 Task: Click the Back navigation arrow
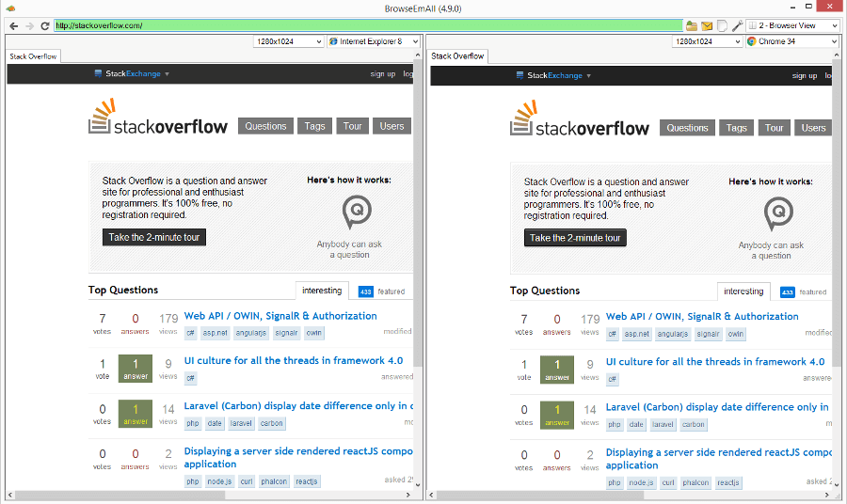[13, 26]
